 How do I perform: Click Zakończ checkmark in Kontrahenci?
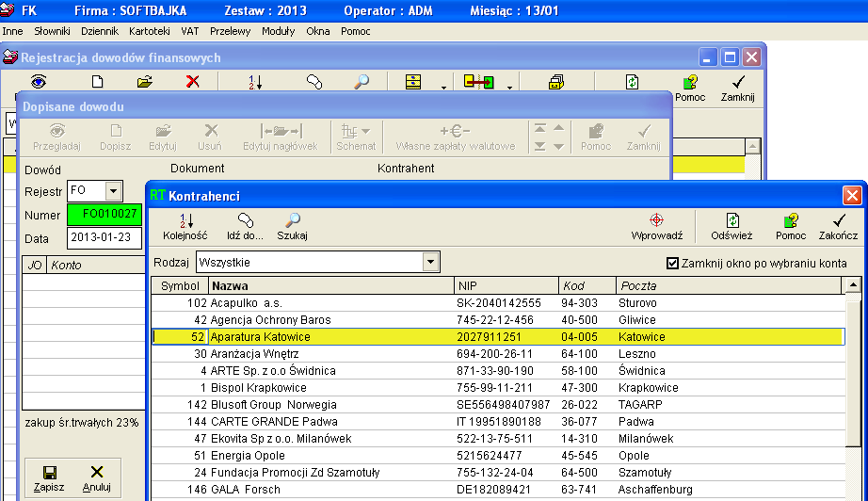point(838,226)
